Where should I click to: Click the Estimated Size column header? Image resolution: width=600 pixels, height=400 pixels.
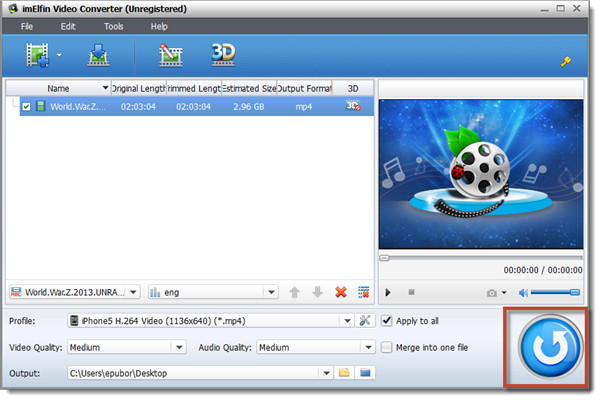[x=249, y=88]
